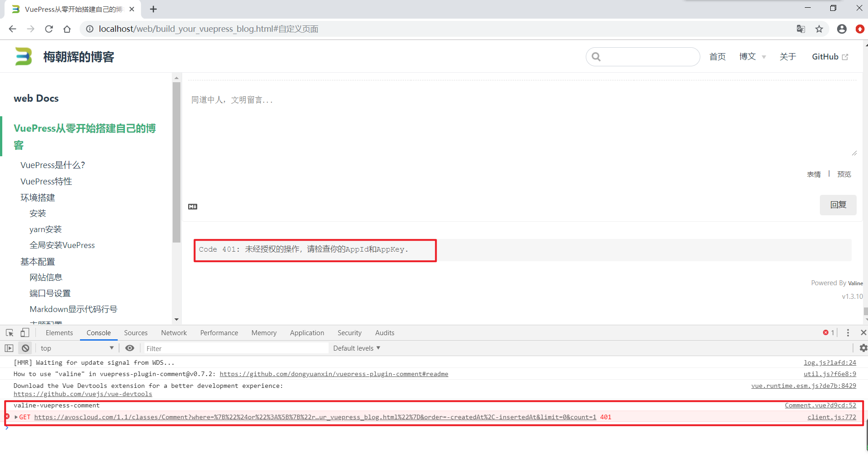
Task: Click the blog logo icon
Action: (x=23, y=56)
